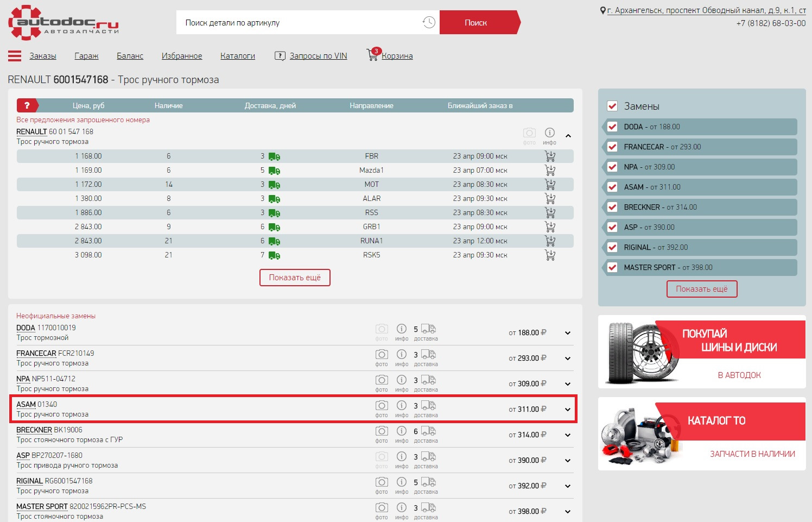Expand offers for DODA 1170010019
Screen dimensions: 812x522
click(568, 333)
